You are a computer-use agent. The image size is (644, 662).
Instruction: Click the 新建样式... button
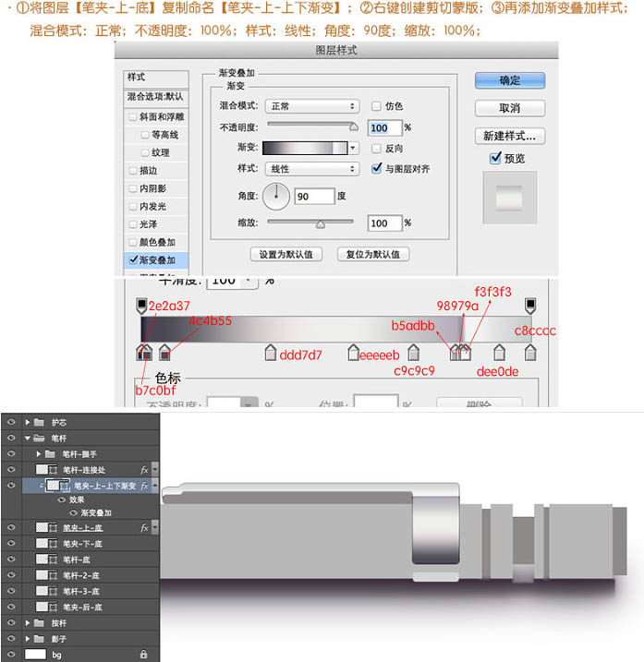click(510, 136)
